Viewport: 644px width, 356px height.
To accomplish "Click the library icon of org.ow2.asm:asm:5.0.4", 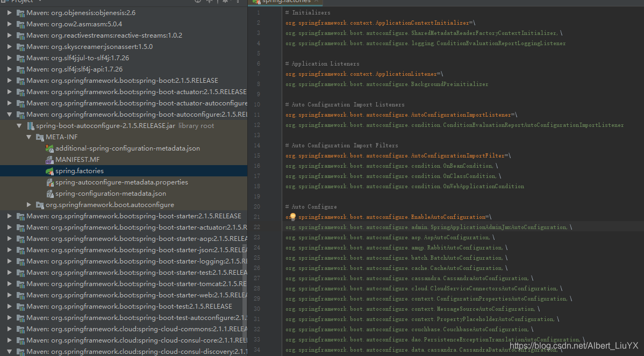I will [20, 24].
